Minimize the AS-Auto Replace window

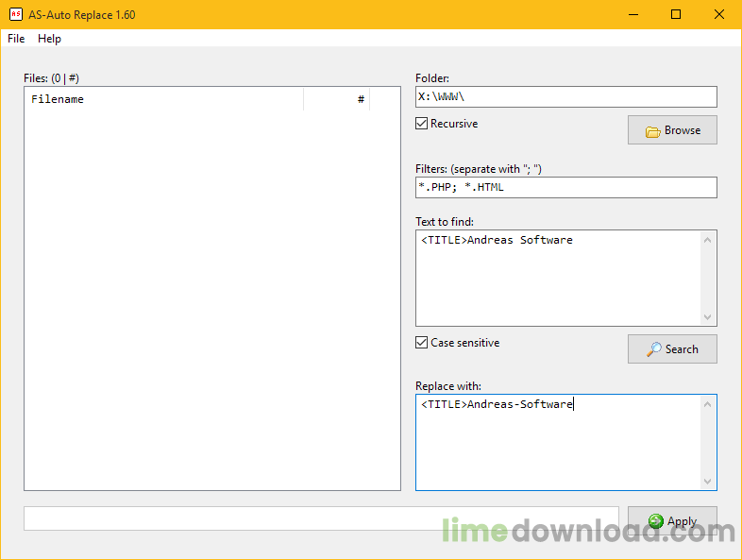coord(633,15)
